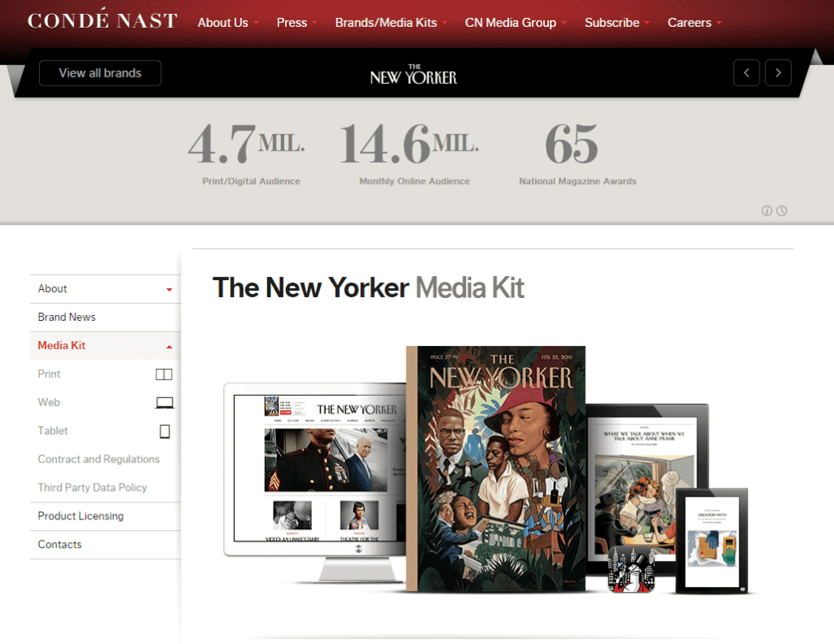834x644 pixels.
Task: Collapse the Media Kit sidebar section
Action: point(105,346)
